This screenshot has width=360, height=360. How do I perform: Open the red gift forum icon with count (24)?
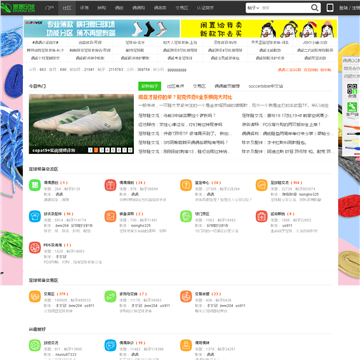(110, 185)
